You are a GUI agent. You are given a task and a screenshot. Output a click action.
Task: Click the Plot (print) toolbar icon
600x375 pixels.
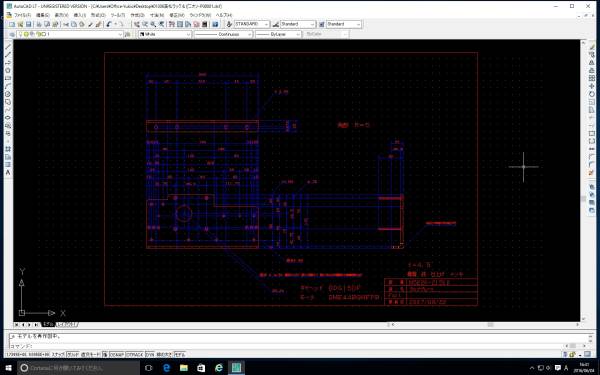click(39, 24)
